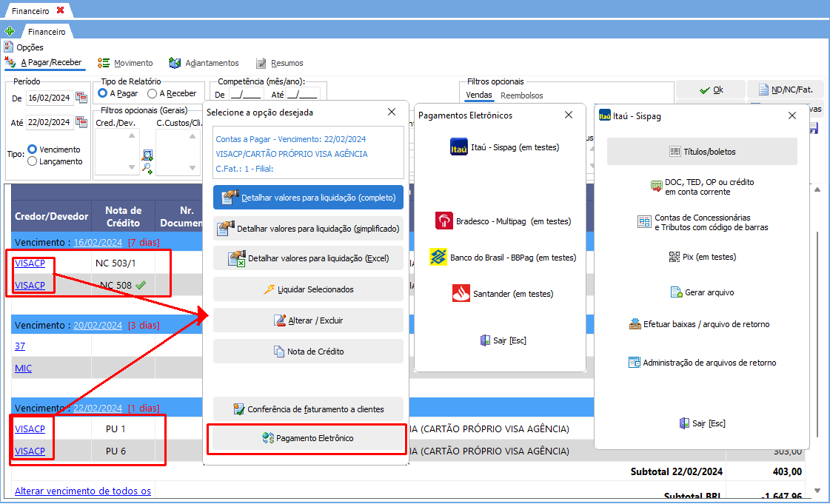Open the 20/02/2024 Vencimento date link
The image size is (830, 504).
pos(98,325)
